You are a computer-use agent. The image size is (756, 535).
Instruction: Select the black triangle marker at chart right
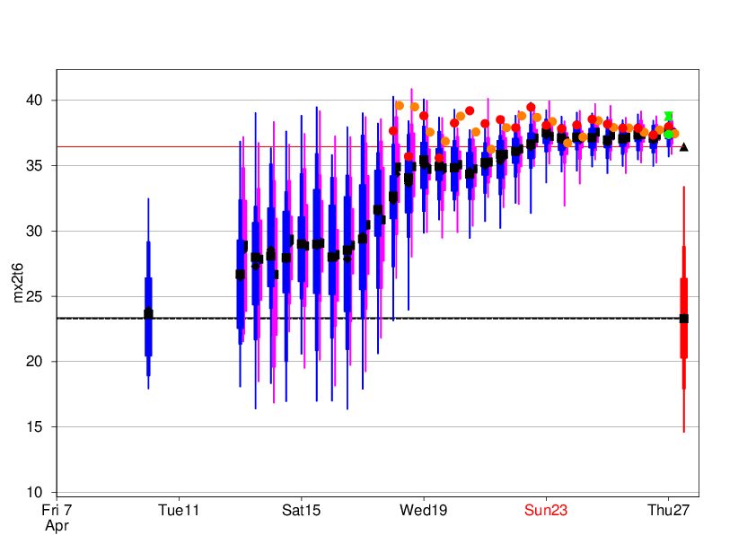coord(683,147)
